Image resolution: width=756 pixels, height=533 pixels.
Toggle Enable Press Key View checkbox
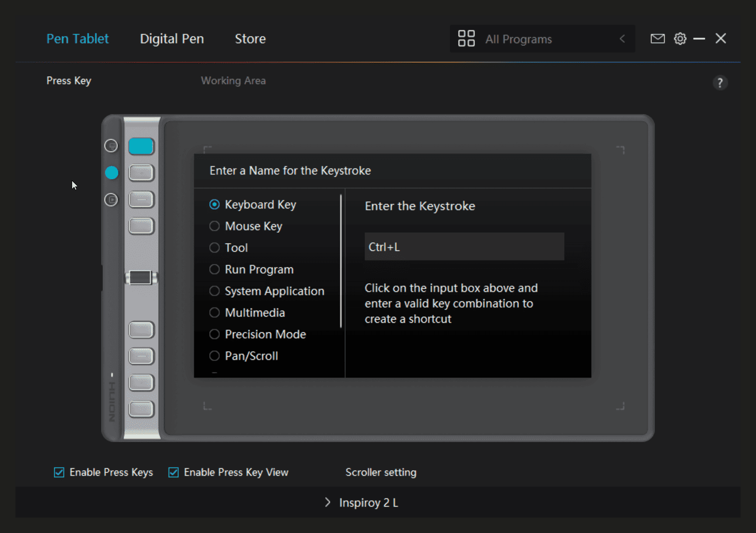coord(174,472)
